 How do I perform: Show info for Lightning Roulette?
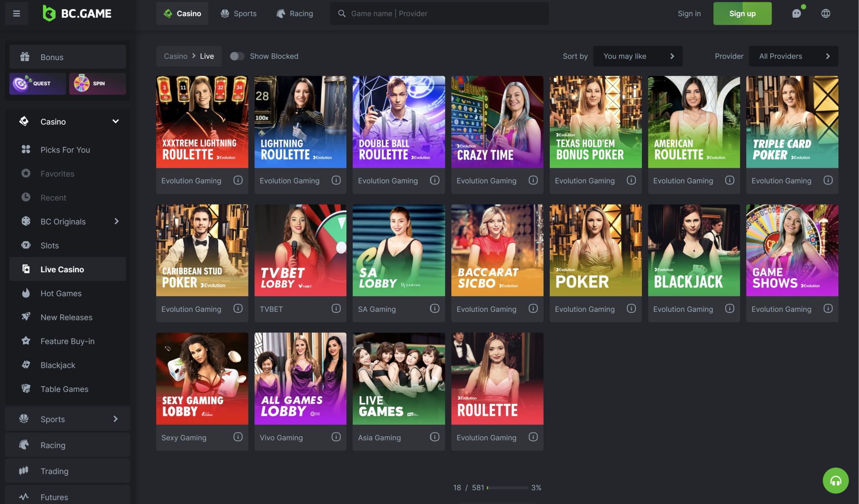pos(336,180)
